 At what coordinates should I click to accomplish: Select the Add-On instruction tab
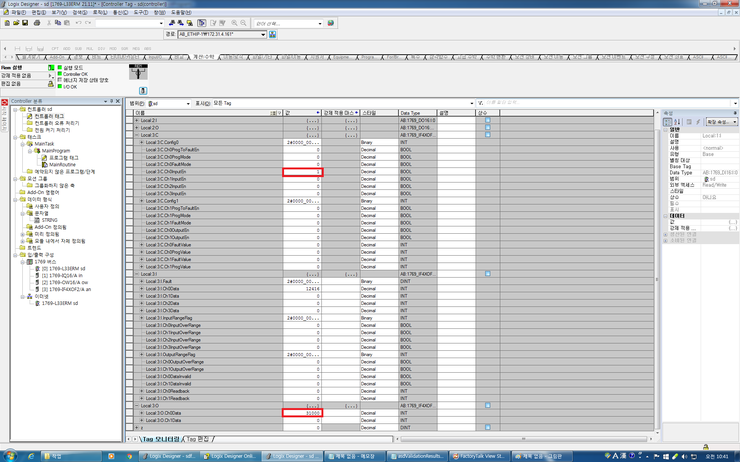[57, 57]
